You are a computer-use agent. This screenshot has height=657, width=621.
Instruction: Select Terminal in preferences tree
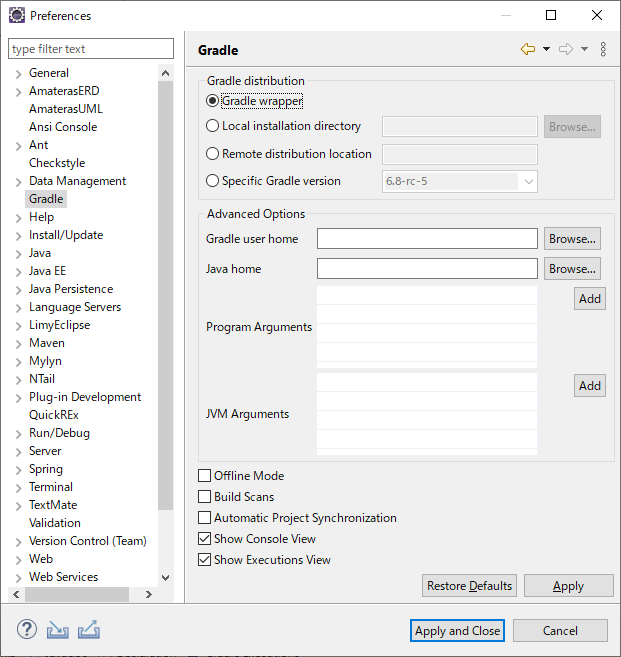point(51,487)
